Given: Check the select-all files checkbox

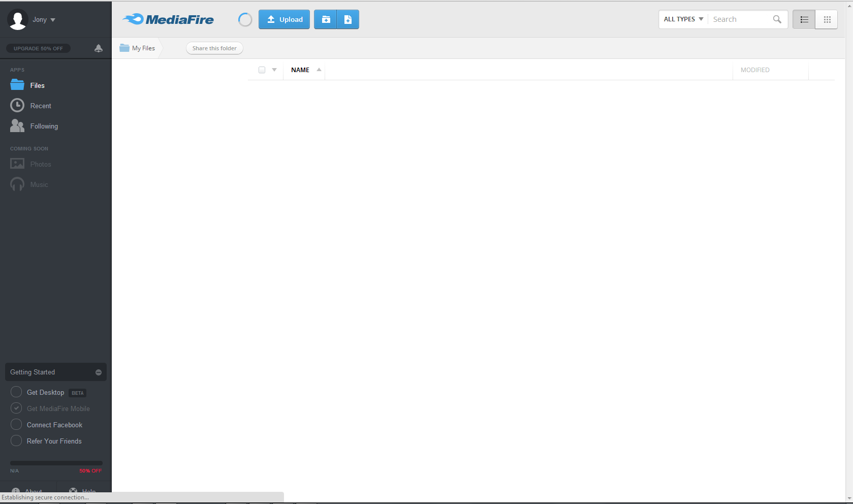Looking at the screenshot, I should pyautogui.click(x=262, y=70).
